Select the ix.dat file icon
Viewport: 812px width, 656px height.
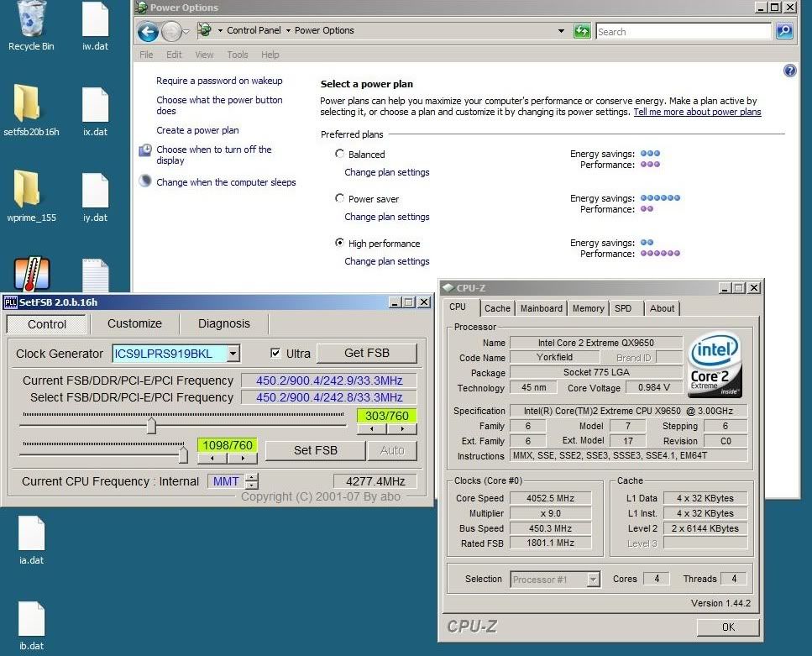pyautogui.click(x=95, y=112)
